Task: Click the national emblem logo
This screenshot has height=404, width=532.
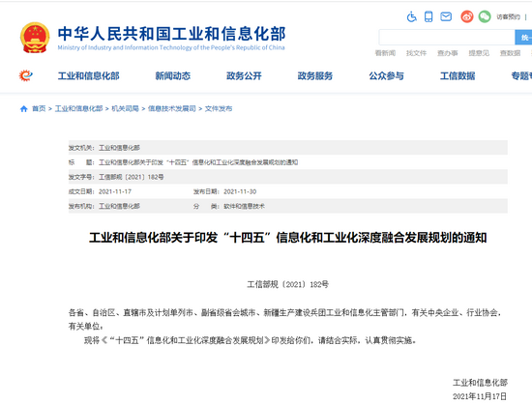Action: [35, 38]
